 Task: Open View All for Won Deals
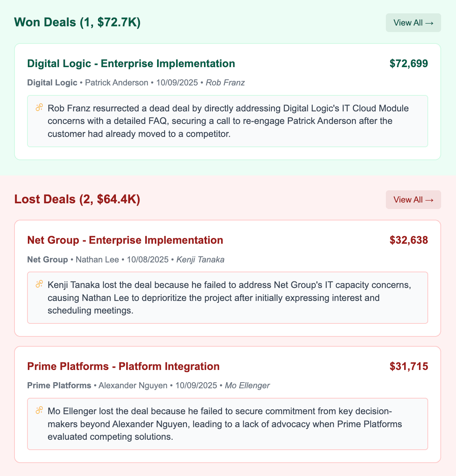pos(413,23)
